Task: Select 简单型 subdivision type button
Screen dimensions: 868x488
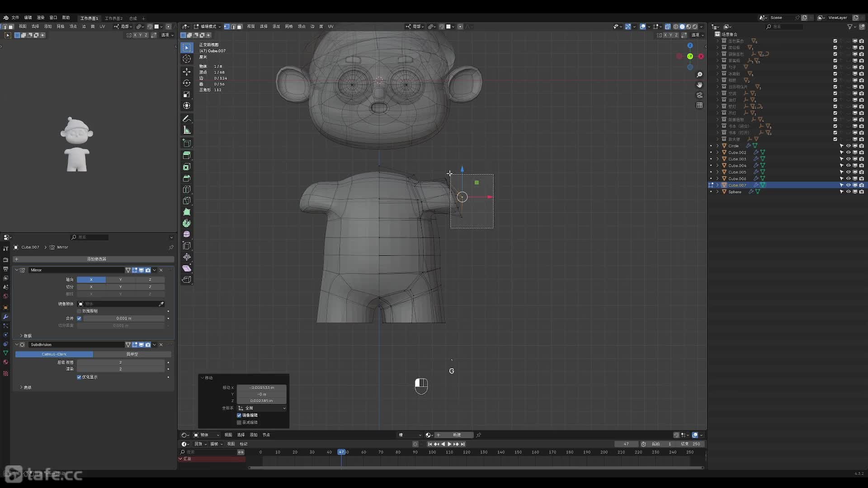Action: 132,354
